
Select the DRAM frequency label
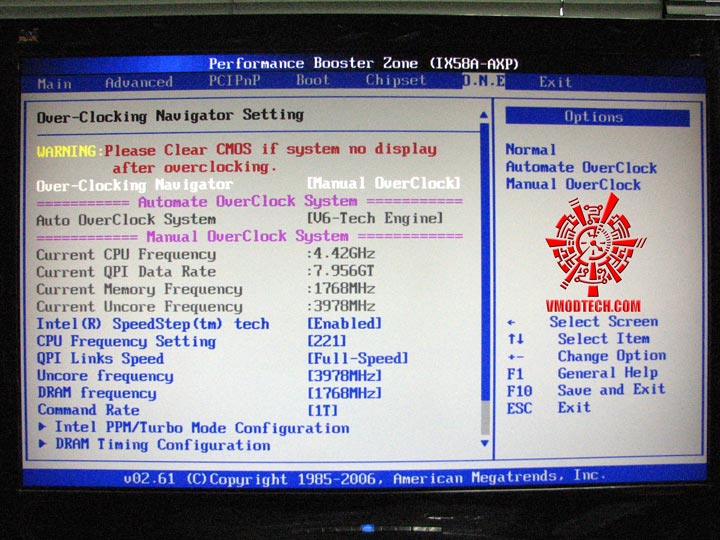coord(97,393)
